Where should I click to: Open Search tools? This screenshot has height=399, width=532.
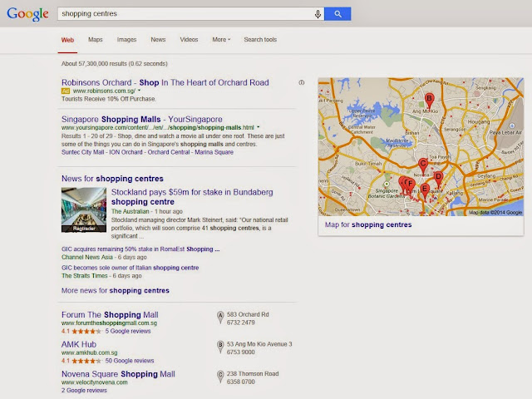tap(260, 40)
